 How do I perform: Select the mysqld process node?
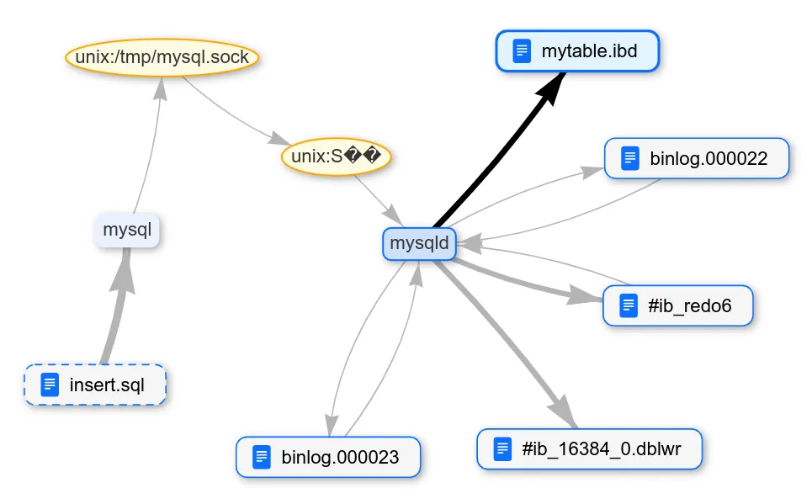419,244
